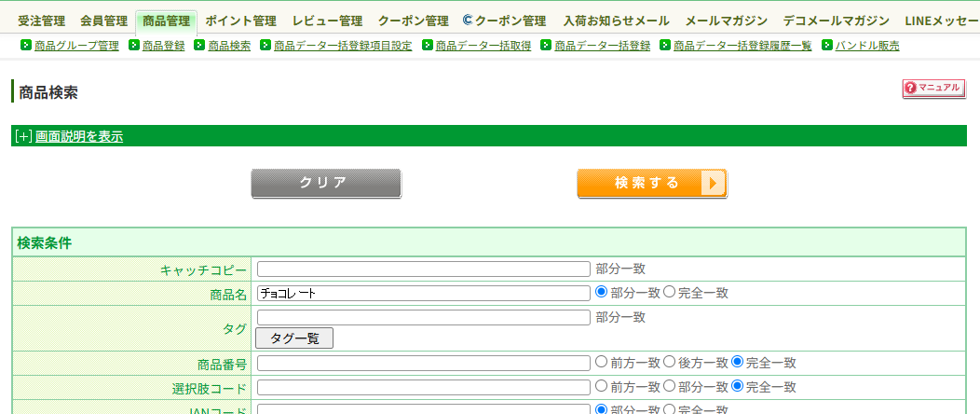Open the クーポン管理 tab without logo
The height and width of the screenshot is (414, 980).
coord(413,21)
